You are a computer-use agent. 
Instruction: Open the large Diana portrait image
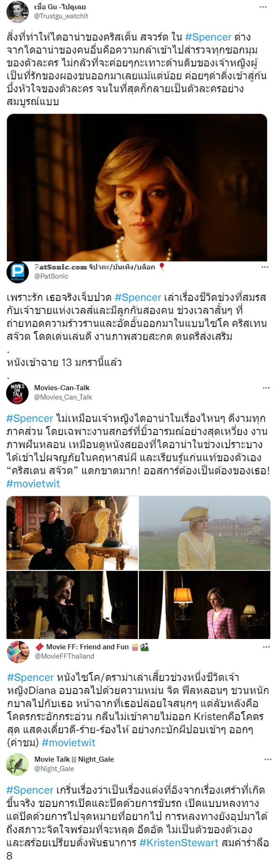point(137,188)
